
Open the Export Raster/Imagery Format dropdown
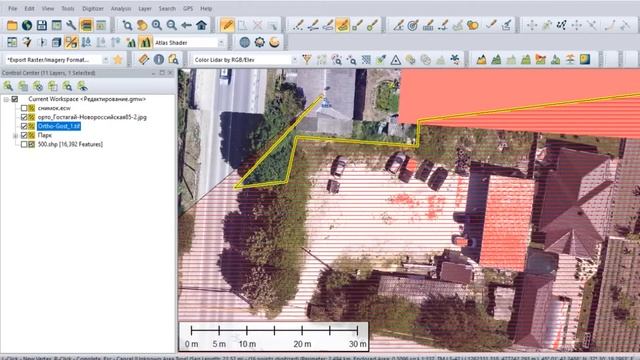105,60
